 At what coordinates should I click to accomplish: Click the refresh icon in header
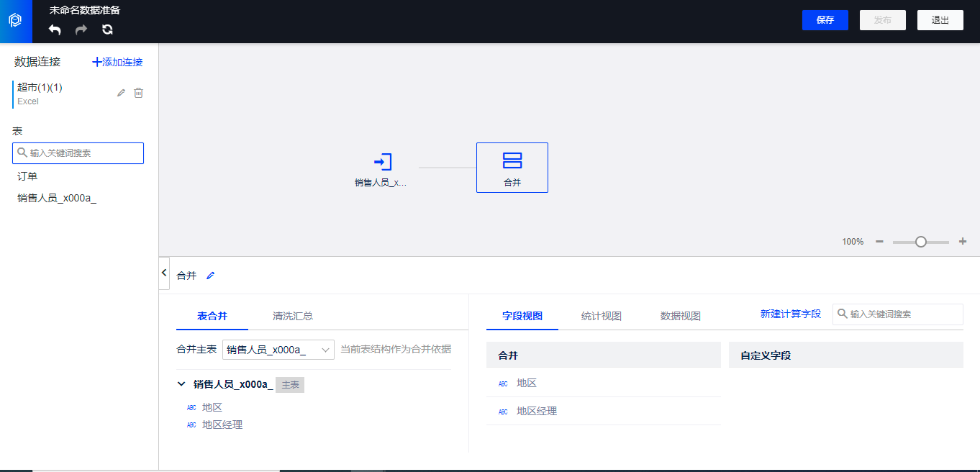click(107, 29)
